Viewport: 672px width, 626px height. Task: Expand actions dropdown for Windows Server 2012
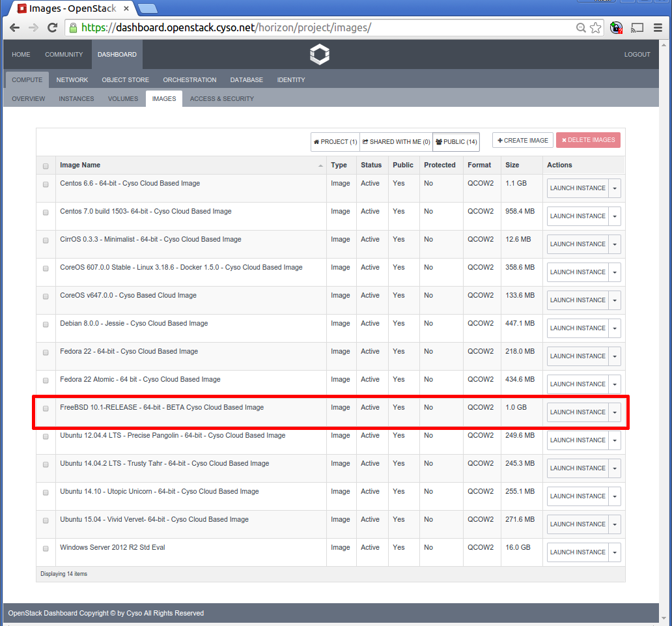(x=615, y=552)
